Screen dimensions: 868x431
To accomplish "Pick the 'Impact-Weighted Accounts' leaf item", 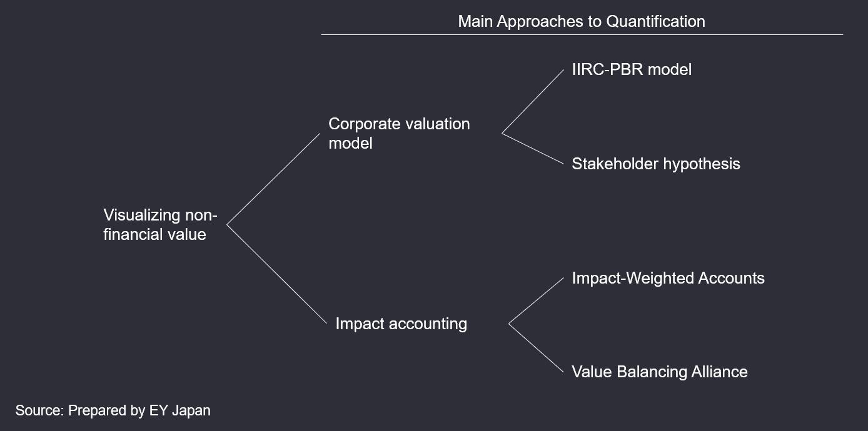I will click(668, 278).
